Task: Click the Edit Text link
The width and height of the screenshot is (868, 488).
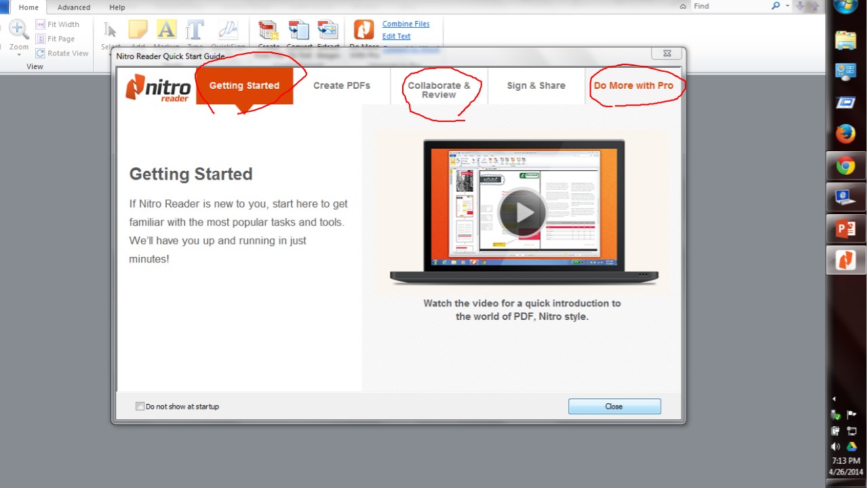Action: click(x=396, y=37)
